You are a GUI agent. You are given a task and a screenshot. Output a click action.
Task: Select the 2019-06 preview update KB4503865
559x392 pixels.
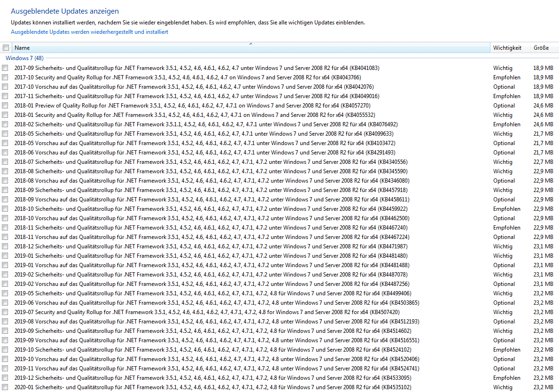click(217, 302)
